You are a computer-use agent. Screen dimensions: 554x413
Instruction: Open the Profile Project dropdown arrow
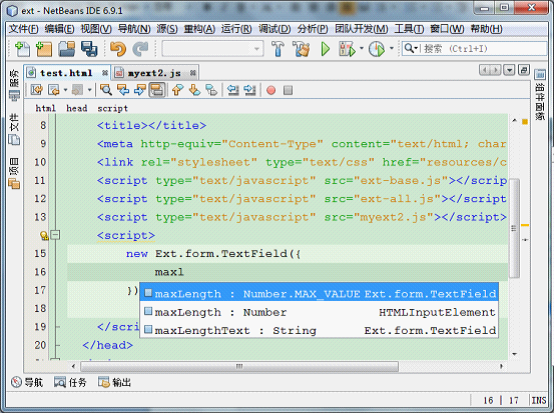(x=391, y=48)
